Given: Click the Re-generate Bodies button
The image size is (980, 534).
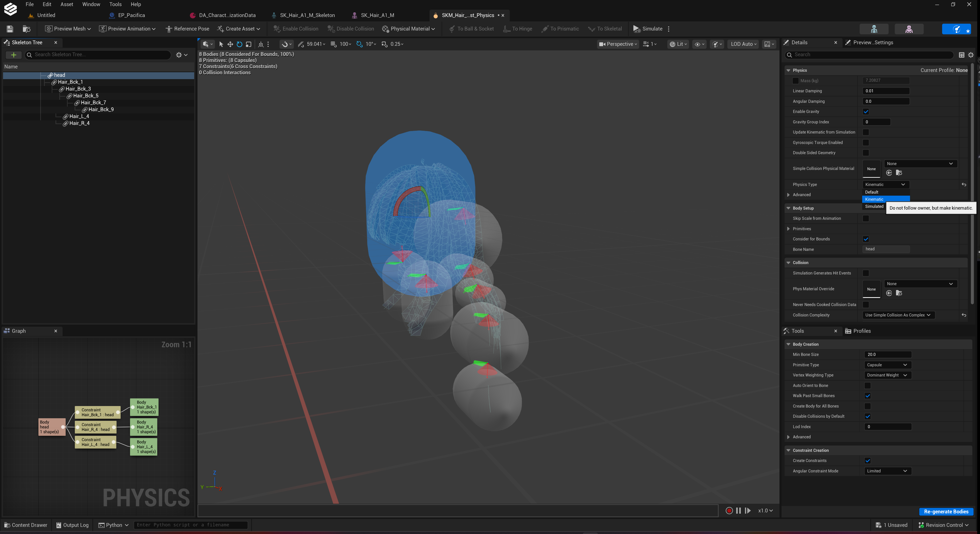Looking at the screenshot, I should [x=946, y=512].
